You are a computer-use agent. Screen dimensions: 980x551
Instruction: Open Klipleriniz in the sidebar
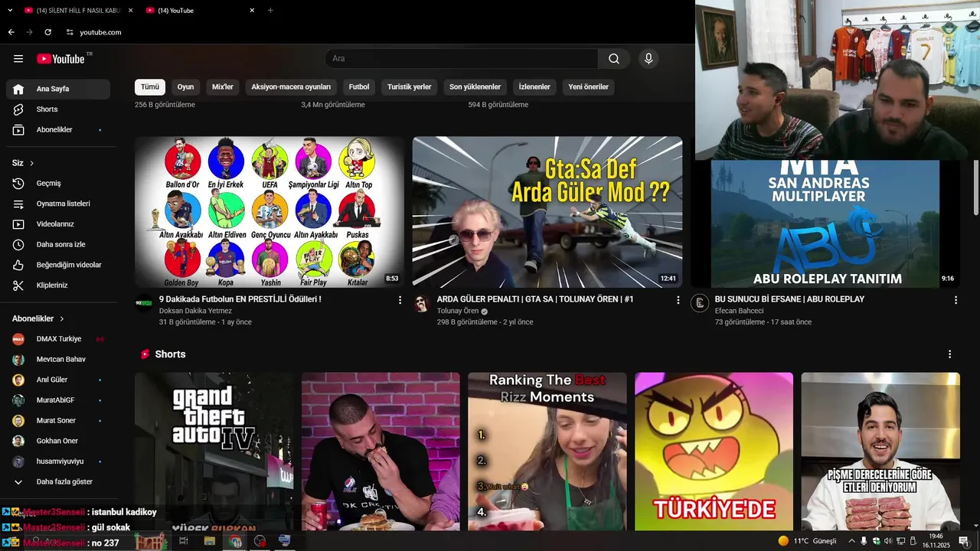[x=58, y=285]
